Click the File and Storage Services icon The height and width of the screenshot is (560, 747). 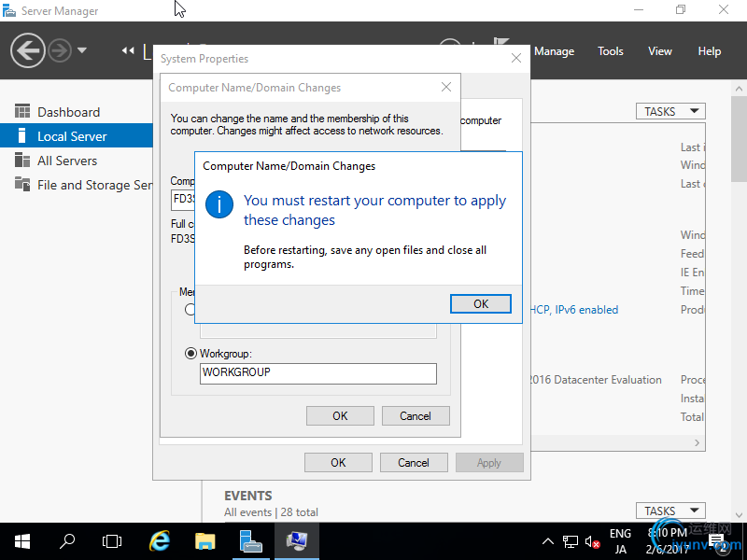click(21, 183)
